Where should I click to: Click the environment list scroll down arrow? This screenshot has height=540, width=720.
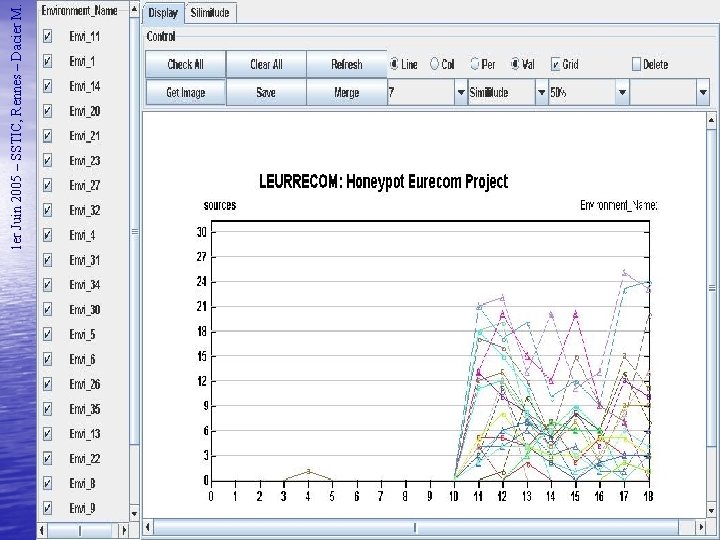134,514
